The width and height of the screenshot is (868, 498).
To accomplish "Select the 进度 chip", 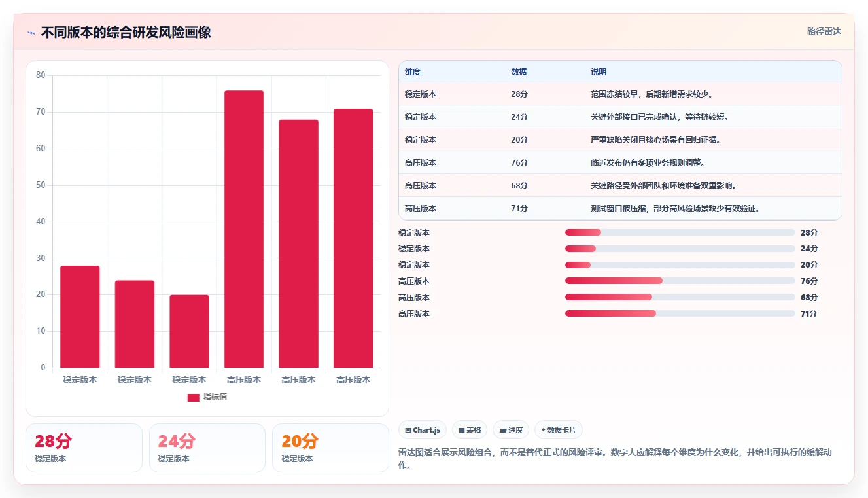I will tap(511, 430).
